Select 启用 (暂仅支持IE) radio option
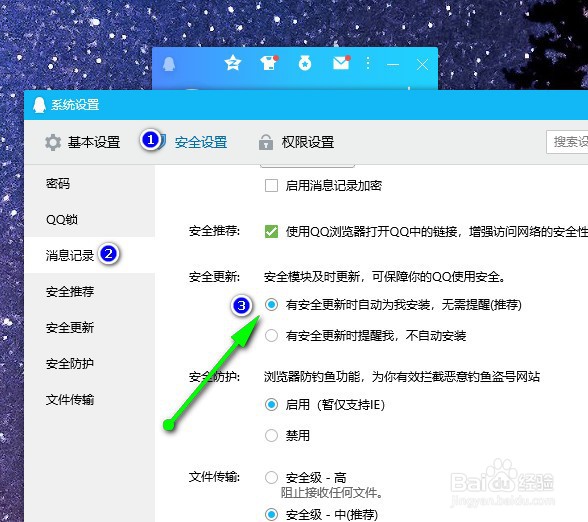 click(271, 405)
